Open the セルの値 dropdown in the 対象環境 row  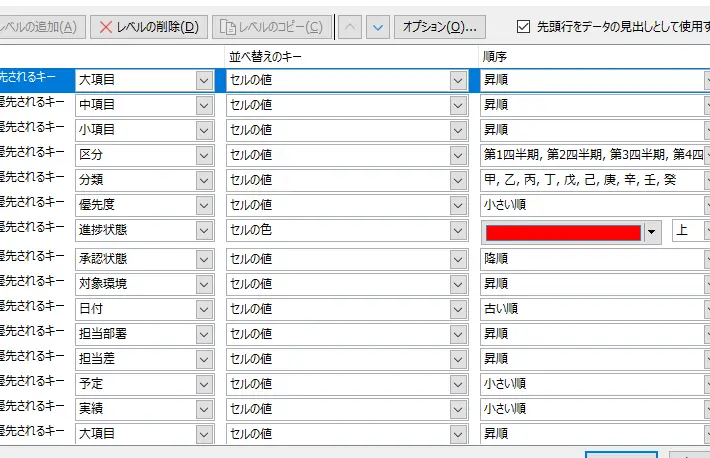(x=347, y=284)
